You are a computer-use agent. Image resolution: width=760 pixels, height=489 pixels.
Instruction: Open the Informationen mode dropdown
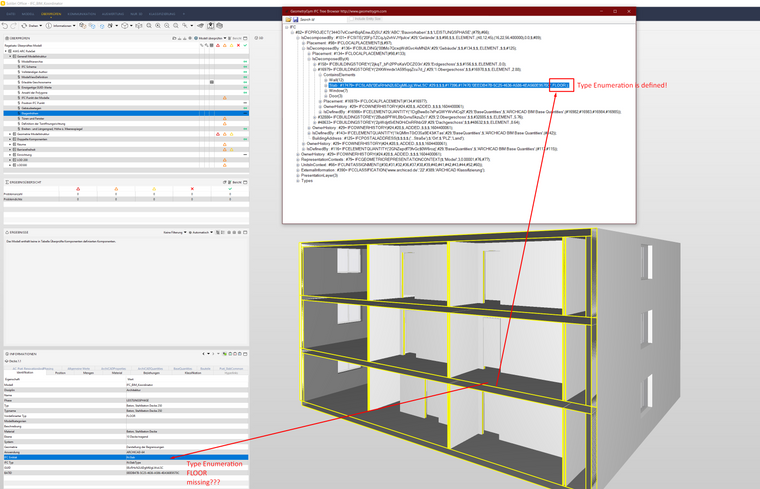click(x=61, y=26)
